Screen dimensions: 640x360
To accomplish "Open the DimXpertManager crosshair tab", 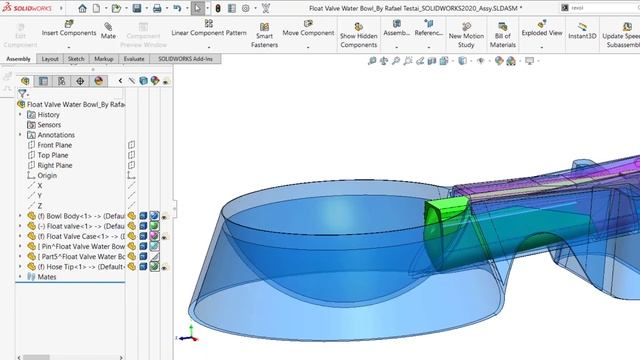I will (x=80, y=81).
